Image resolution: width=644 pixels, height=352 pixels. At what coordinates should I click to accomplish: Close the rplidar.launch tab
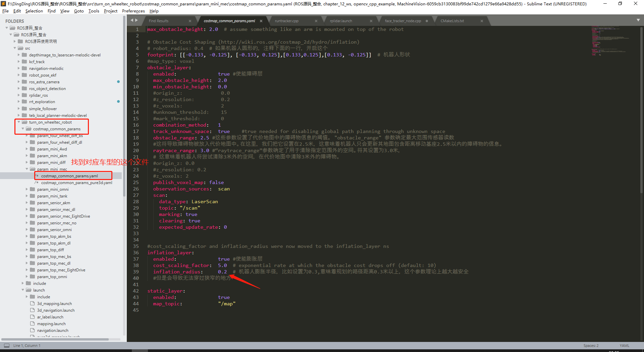(x=371, y=21)
